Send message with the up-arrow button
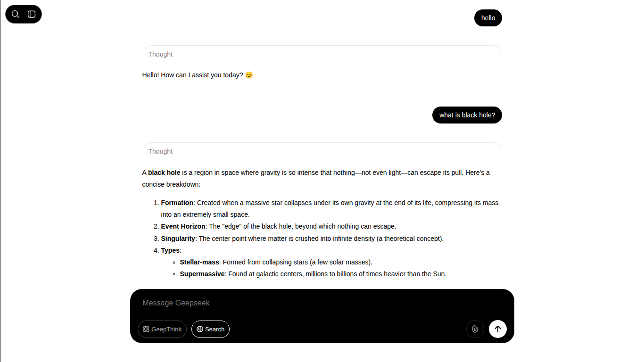The image size is (644, 362). pos(498,329)
